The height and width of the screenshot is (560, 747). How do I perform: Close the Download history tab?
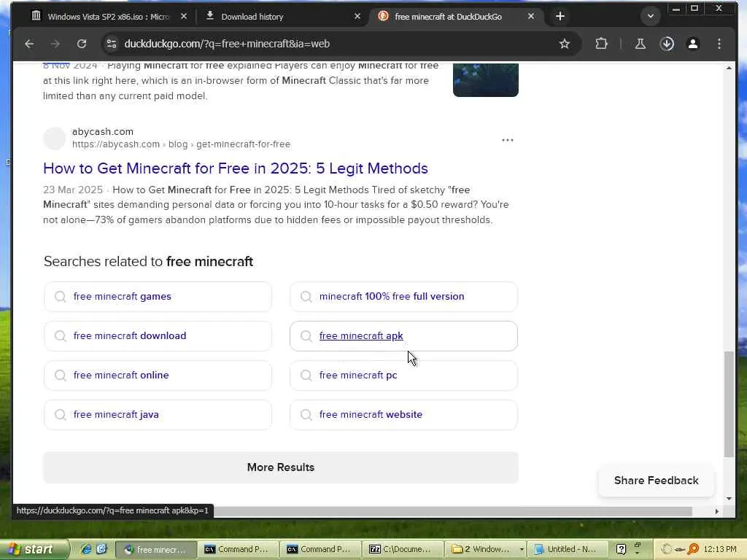[357, 17]
